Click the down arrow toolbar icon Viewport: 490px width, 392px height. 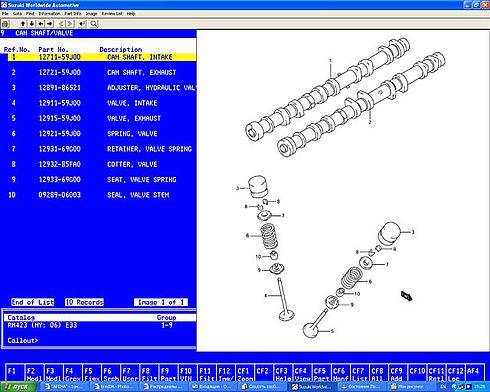(x=32, y=24)
